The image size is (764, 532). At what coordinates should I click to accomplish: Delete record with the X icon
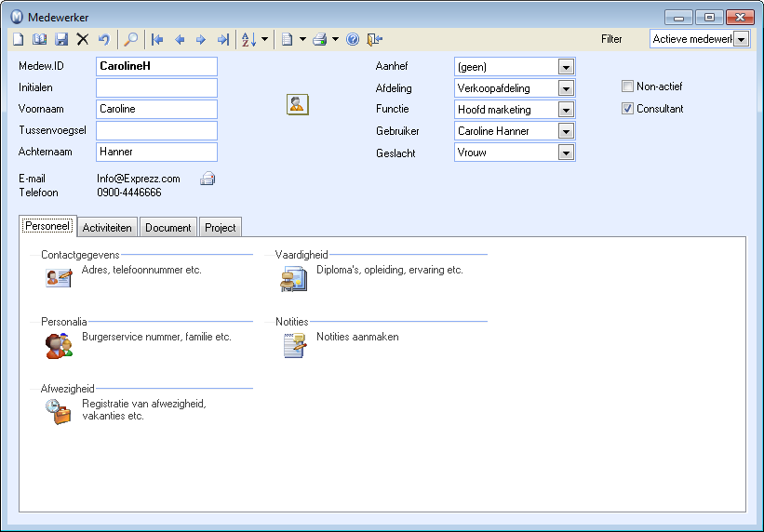click(83, 39)
